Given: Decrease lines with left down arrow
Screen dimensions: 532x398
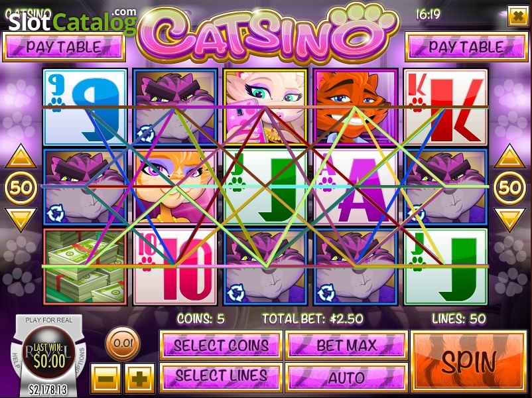Looking at the screenshot, I should coord(21,220).
